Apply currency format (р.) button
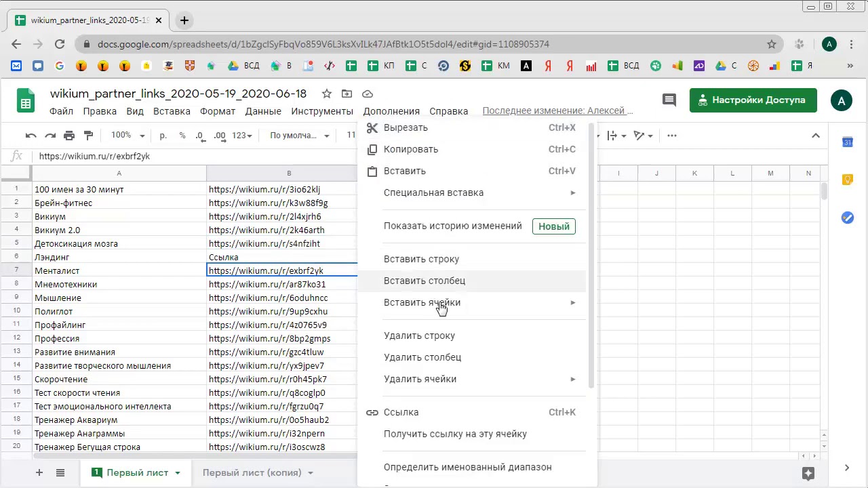Image resolution: width=868 pixels, height=488 pixels. (x=163, y=136)
